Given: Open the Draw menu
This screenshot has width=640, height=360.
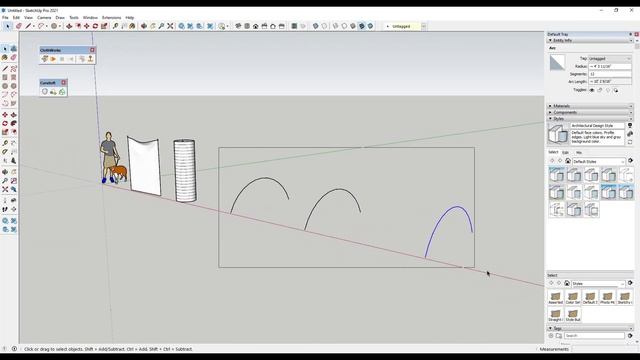Looking at the screenshot, I should 60,18.
